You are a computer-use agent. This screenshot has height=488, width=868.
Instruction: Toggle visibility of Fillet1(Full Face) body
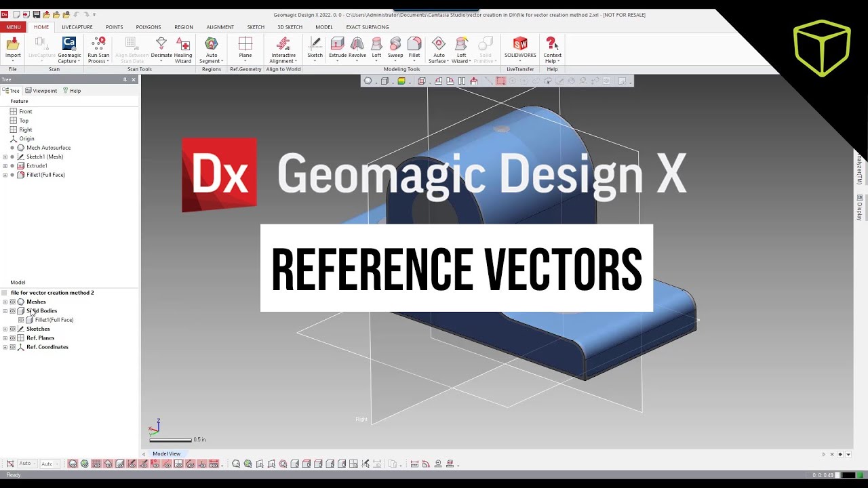21,320
